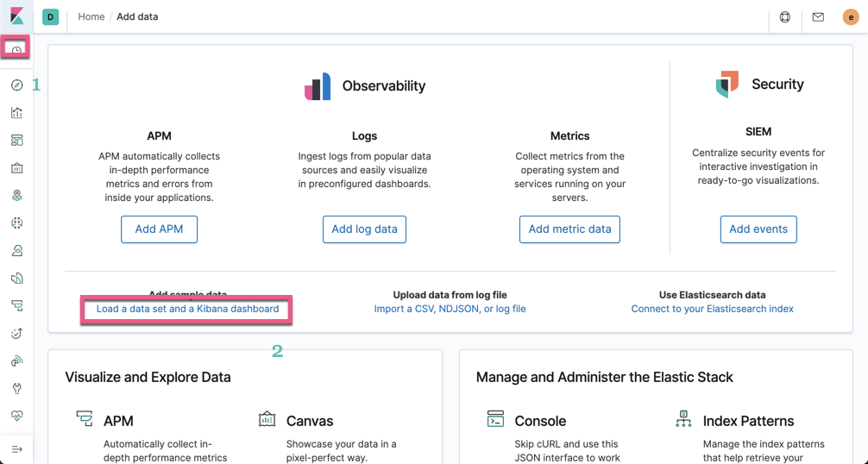This screenshot has width=868, height=464.
Task: Open Visualize from the sidebar chart icon
Action: click(16, 113)
